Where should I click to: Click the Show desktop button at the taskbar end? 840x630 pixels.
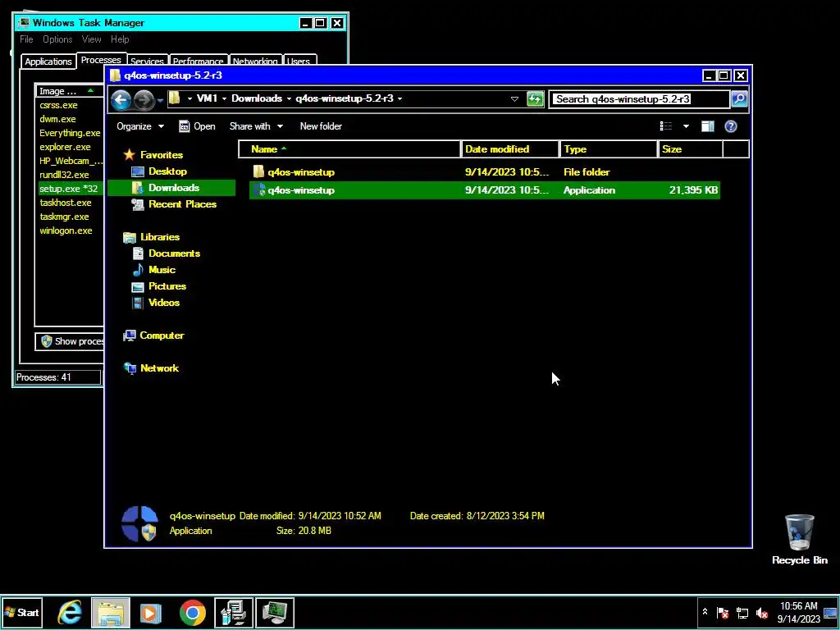pos(831,612)
